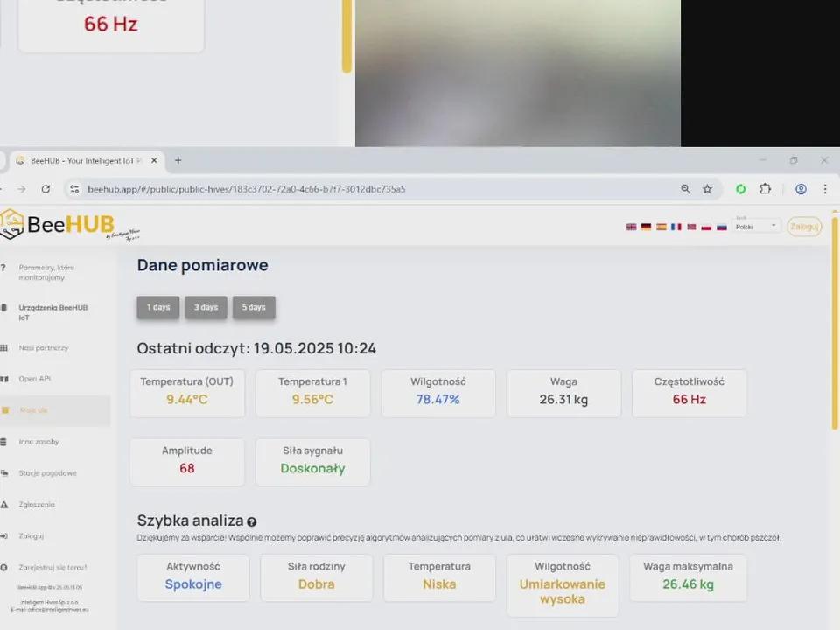Image resolution: width=840 pixels, height=630 pixels.
Task: Click the 'Temperatura (OUT)' 9.44°C card
Action: (x=187, y=393)
